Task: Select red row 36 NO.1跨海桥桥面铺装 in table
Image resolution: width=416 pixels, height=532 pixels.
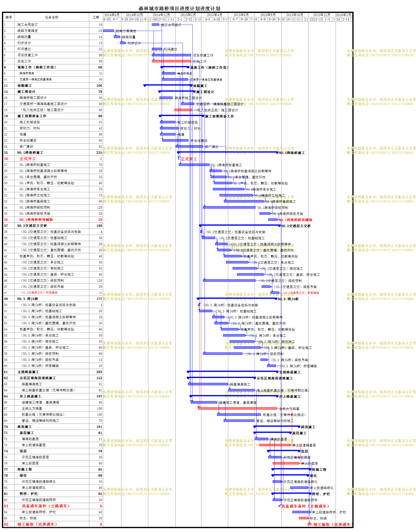Action: pos(53,220)
